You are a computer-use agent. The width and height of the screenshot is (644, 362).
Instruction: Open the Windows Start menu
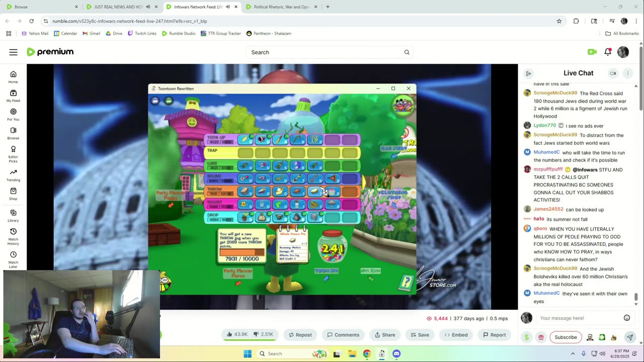point(248,353)
